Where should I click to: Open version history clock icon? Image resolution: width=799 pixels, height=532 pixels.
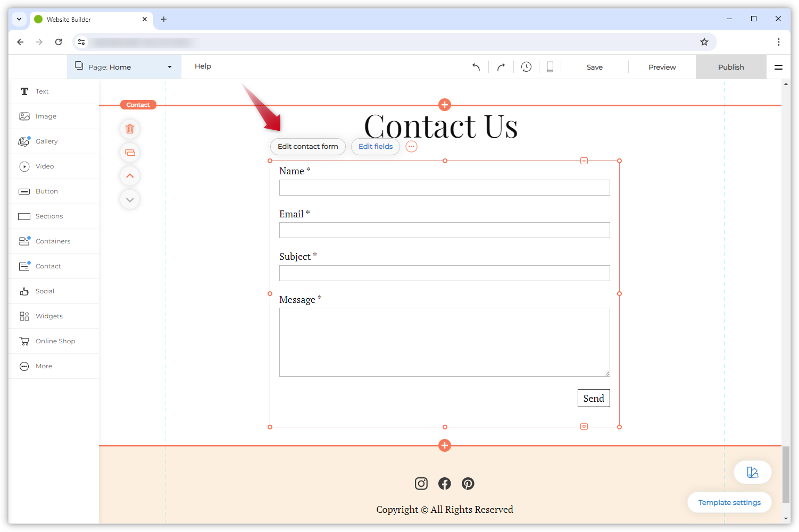point(526,67)
